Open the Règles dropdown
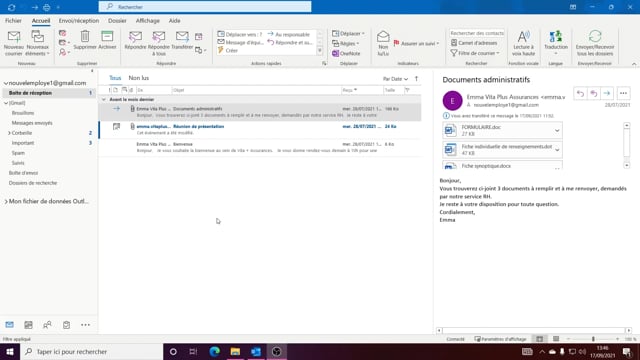640x360 pixels. [x=346, y=43]
